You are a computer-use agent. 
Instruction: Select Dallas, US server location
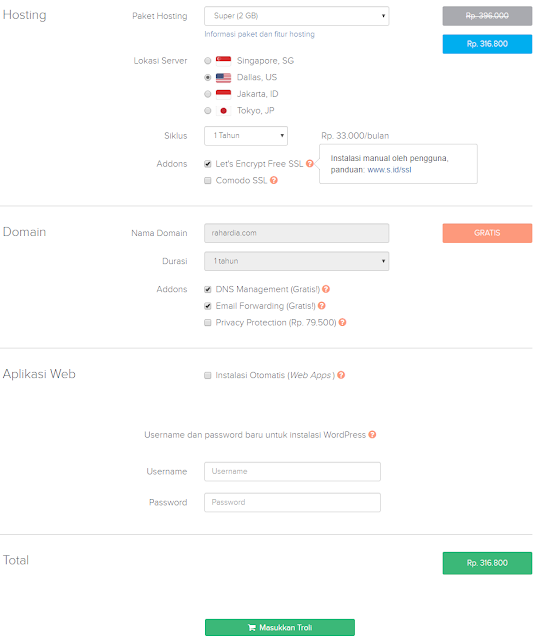coord(208,78)
